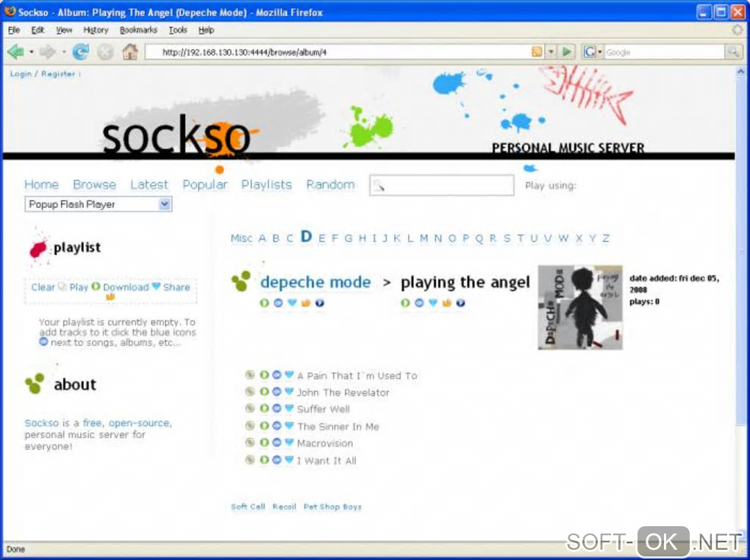Open the Help menu
This screenshot has width=750, height=560.
(206, 30)
